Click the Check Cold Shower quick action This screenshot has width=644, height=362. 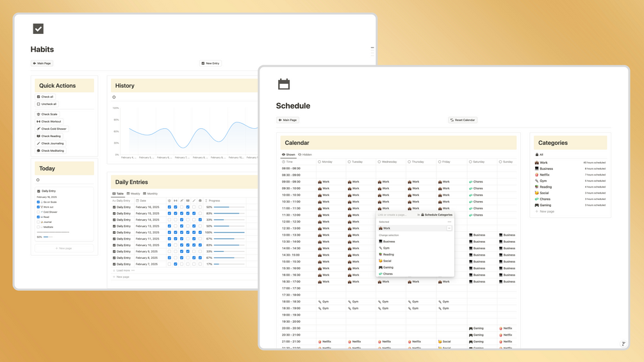tap(52, 129)
